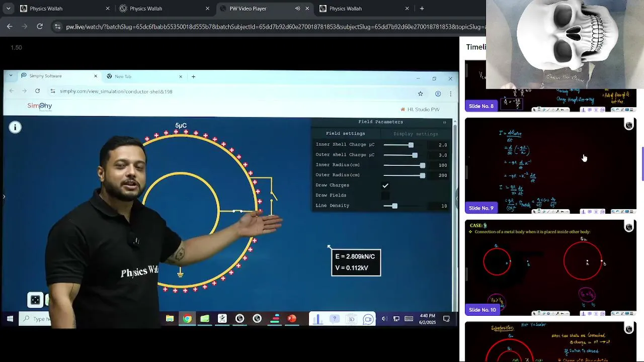
Task: Click the taskbar 3D icon
Action: click(351, 319)
